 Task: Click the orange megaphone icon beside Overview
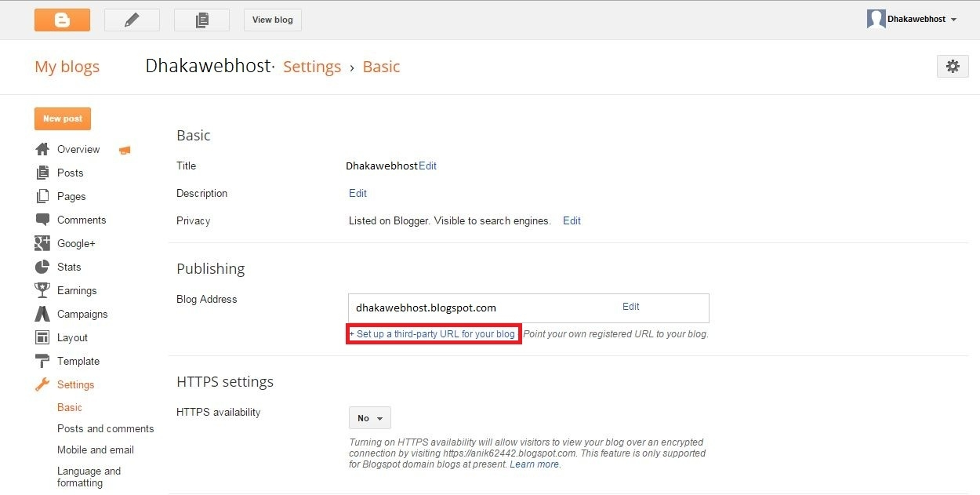point(125,150)
